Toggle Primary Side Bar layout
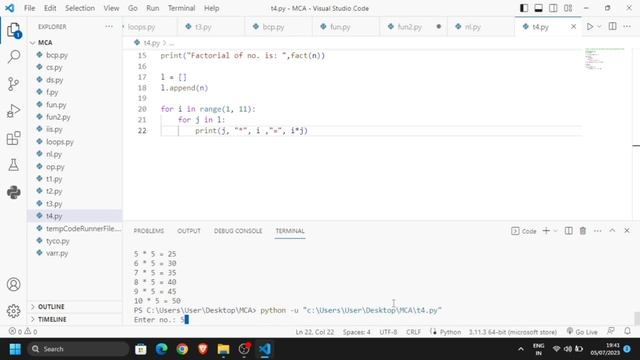 click(x=524, y=8)
